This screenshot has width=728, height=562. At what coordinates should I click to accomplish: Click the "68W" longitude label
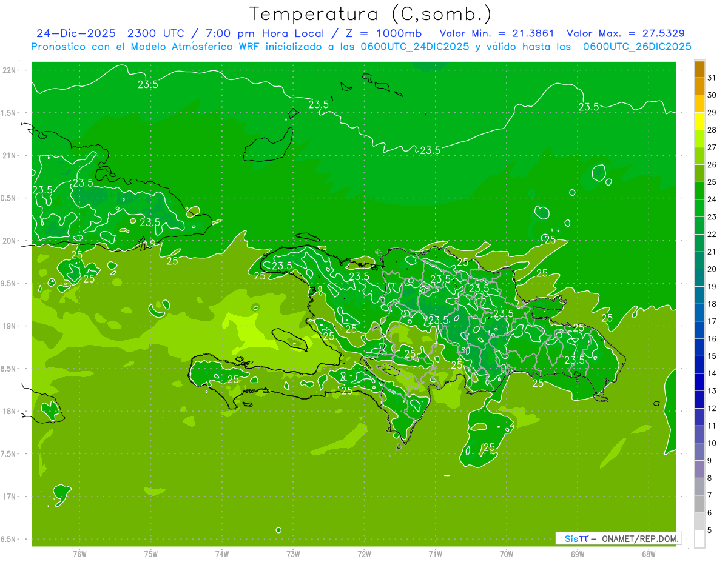tap(649, 554)
